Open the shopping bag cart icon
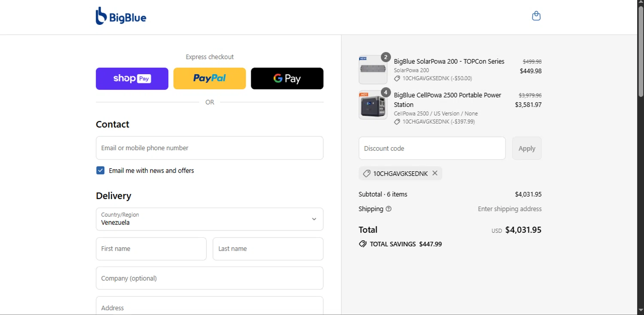 click(x=536, y=16)
